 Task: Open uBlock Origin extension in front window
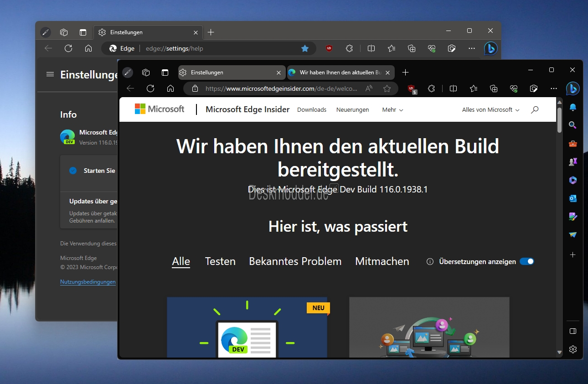(x=412, y=89)
